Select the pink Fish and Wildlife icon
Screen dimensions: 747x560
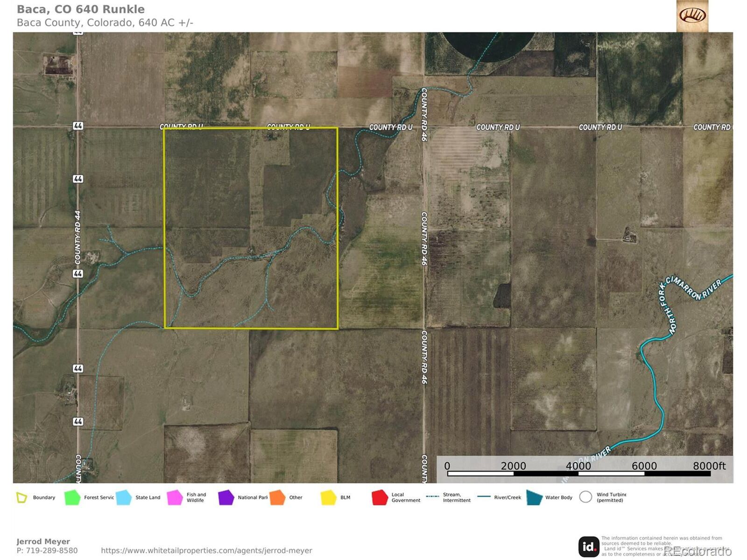pyautogui.click(x=175, y=497)
